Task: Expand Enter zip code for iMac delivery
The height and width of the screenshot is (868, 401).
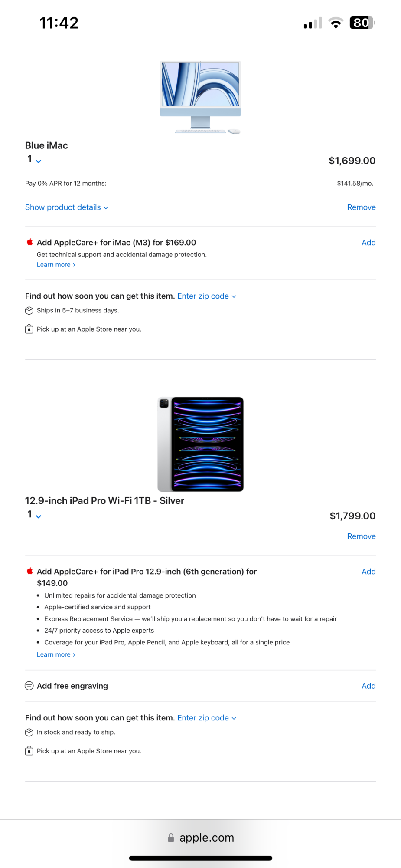Action: 206,296
